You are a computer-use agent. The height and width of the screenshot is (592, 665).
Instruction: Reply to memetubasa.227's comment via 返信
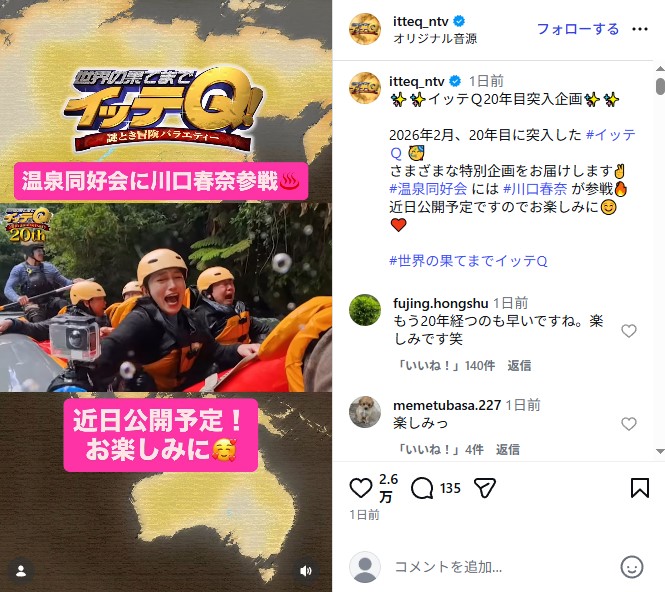pos(508,450)
